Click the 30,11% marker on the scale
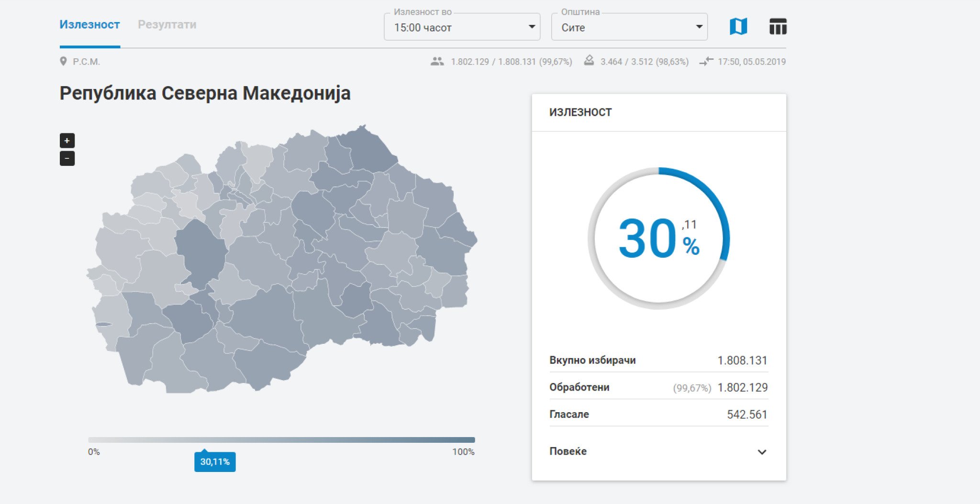980x504 pixels. [215, 461]
